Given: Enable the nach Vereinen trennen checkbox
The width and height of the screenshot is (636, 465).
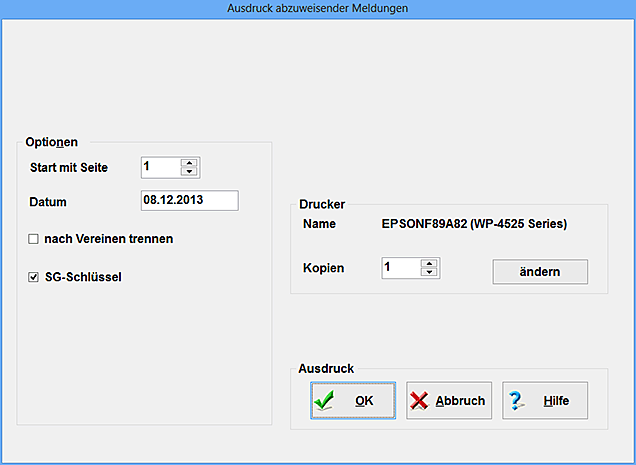Looking at the screenshot, I should 33,240.
